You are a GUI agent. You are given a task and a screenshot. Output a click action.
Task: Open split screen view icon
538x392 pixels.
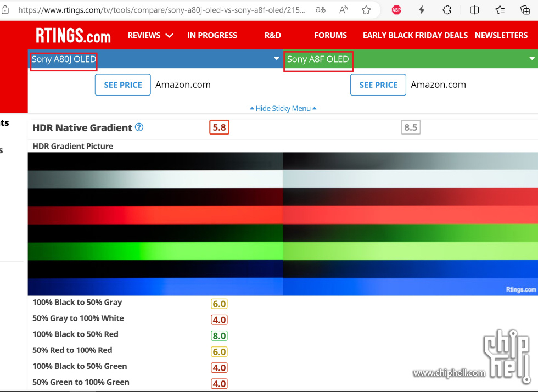click(474, 10)
